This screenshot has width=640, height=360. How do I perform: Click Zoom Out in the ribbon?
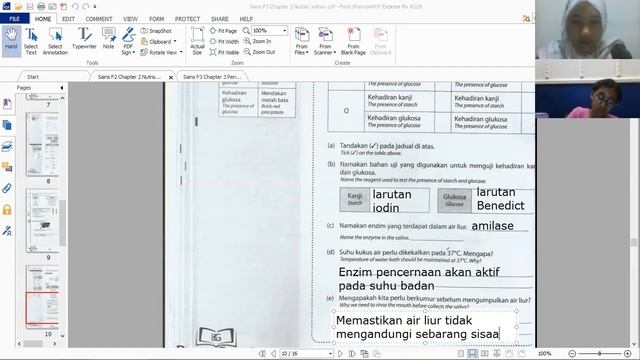click(x=260, y=52)
